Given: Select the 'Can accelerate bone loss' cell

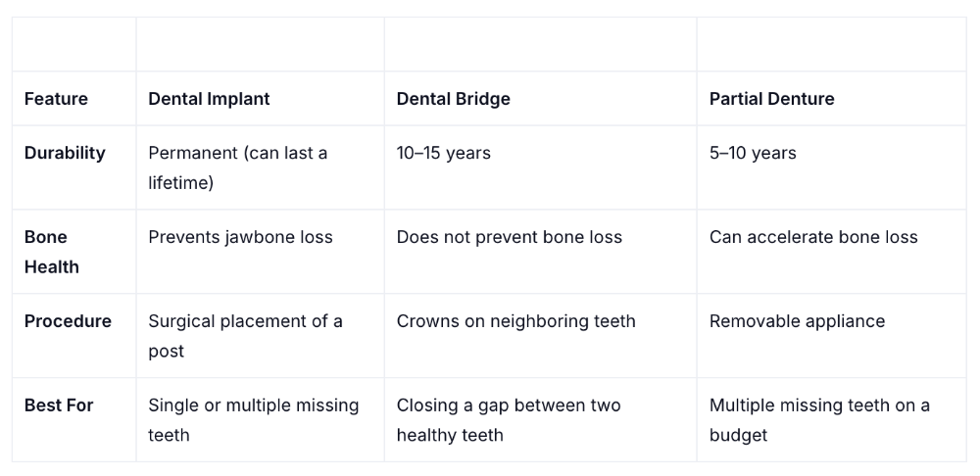Looking at the screenshot, I should click(x=813, y=237).
